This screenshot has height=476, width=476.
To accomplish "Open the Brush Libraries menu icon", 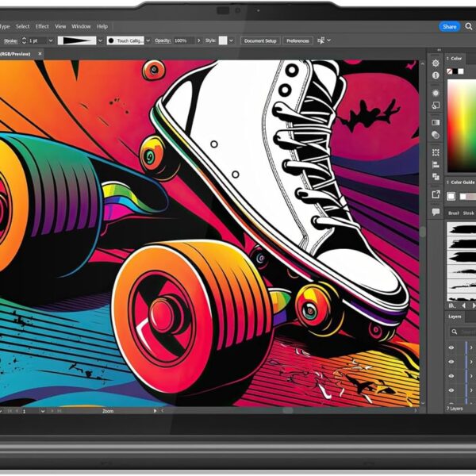I will point(452,305).
